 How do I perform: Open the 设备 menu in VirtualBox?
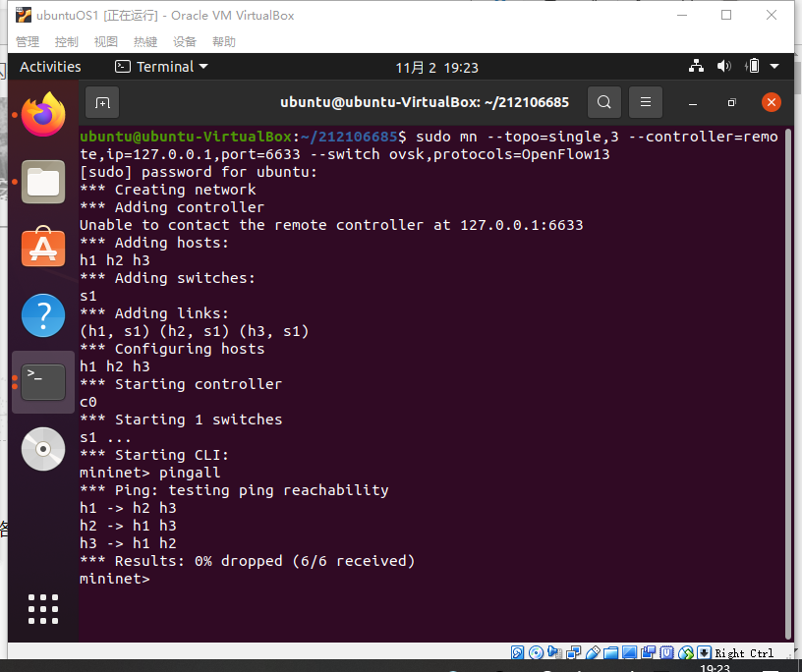pos(185,41)
